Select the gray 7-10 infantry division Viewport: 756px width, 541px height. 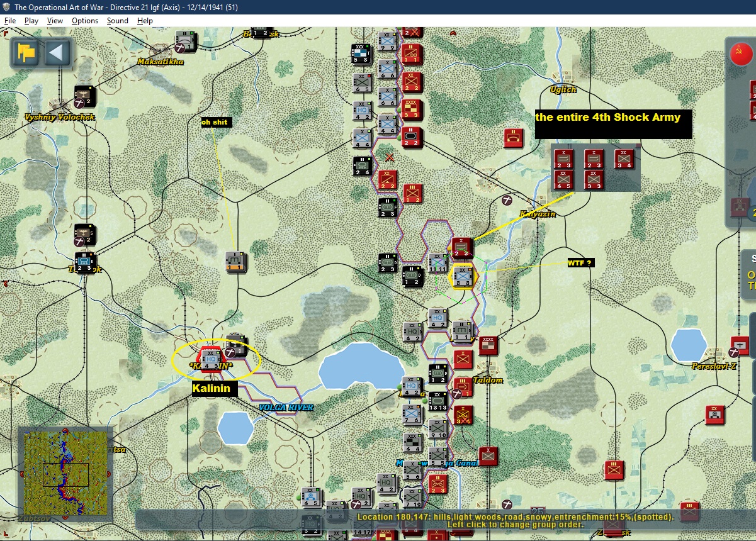coord(413,498)
